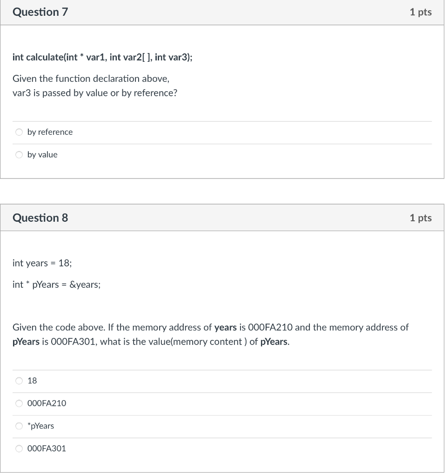Click the "000FA210" label text in answer list
This screenshot has height=476, width=448.
(47, 403)
